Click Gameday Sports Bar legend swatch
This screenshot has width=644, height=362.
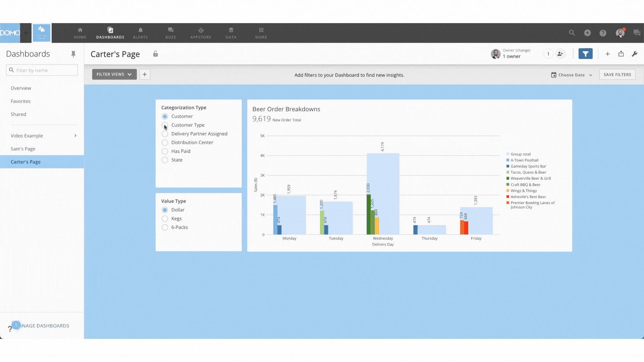coord(508,166)
